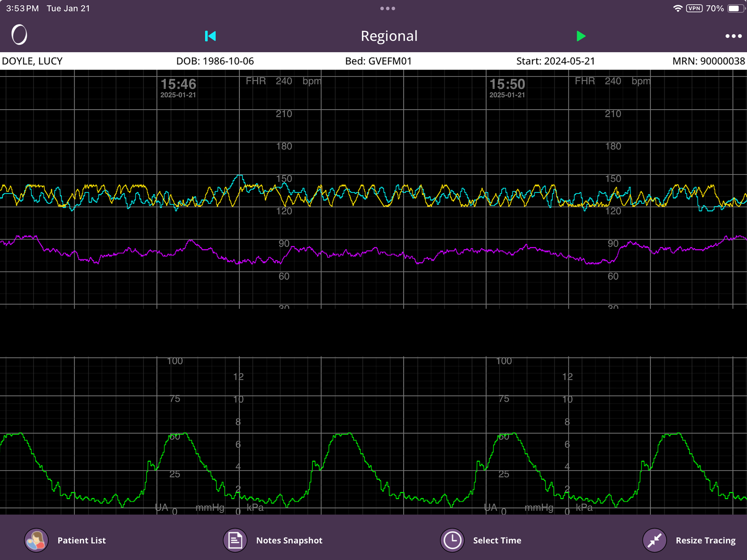Tap the Notes Snapshot document icon
The height and width of the screenshot is (560, 747).
pyautogui.click(x=235, y=540)
